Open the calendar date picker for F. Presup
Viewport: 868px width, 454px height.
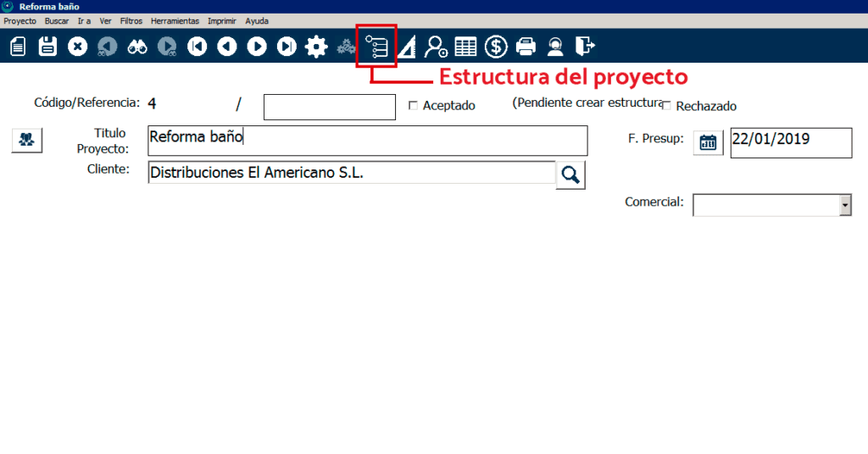click(x=707, y=142)
